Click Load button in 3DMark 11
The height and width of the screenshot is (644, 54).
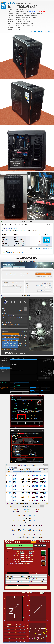(41, 291)
